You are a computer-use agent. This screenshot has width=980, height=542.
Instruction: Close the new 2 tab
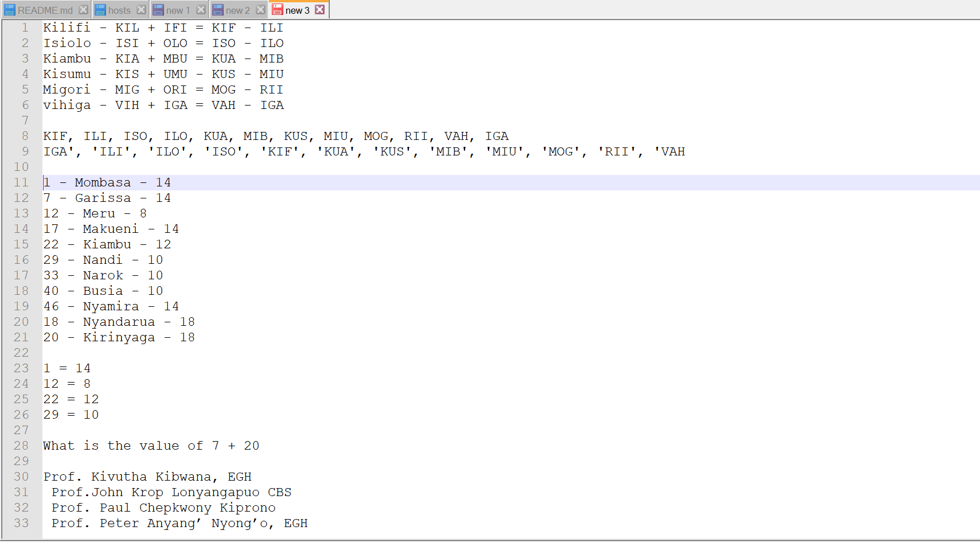coord(260,10)
